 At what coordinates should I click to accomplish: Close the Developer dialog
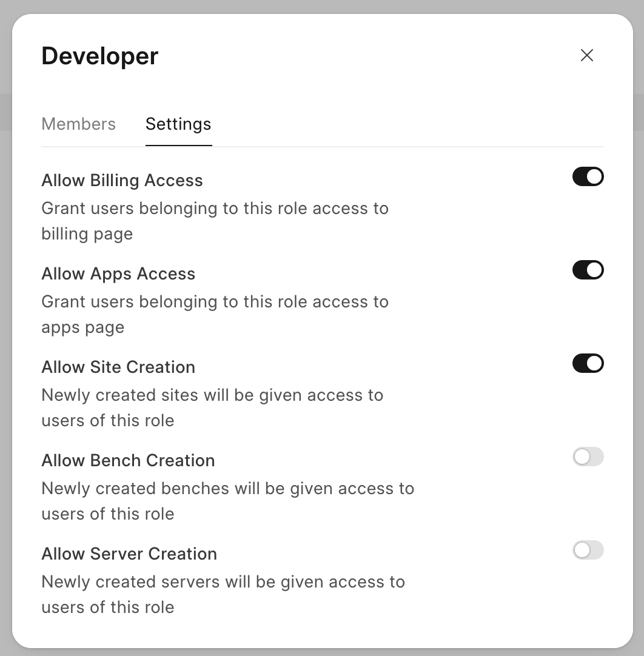586,56
